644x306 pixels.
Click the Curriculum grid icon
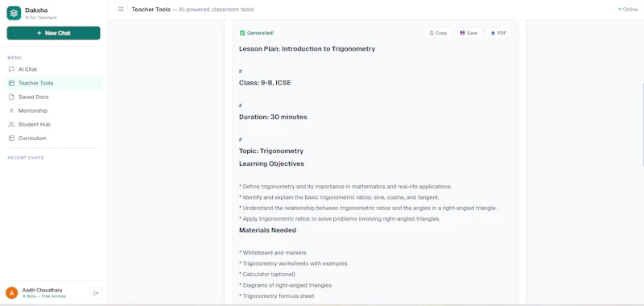(11, 138)
